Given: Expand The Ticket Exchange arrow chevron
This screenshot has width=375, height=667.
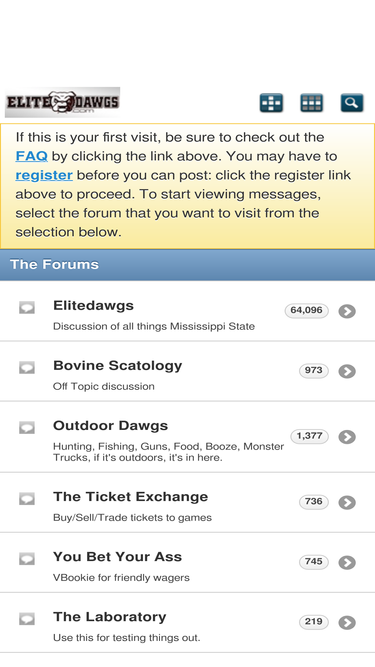Looking at the screenshot, I should (x=347, y=503).
